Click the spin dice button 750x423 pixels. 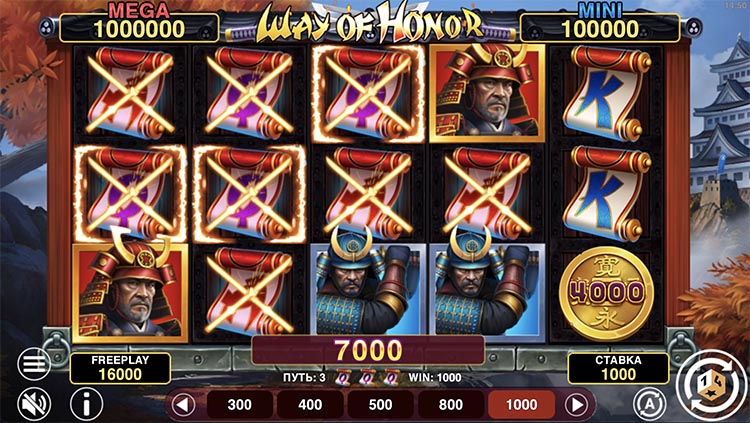712,386
